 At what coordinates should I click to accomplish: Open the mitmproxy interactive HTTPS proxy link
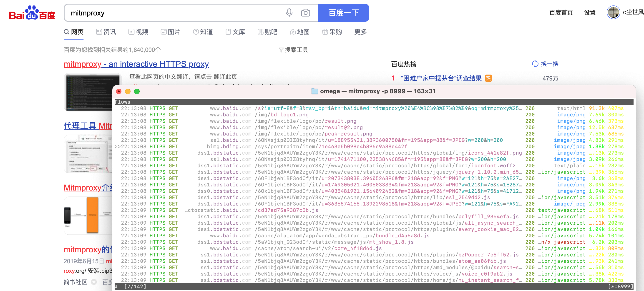[136, 64]
